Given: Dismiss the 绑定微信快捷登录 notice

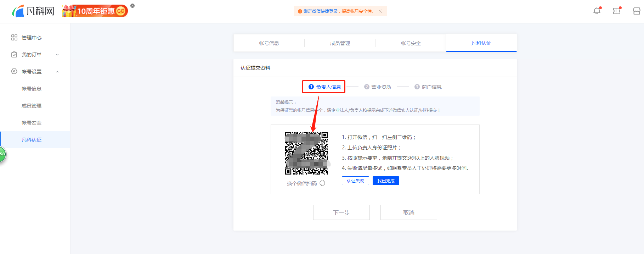Looking at the screenshot, I should coord(380,11).
